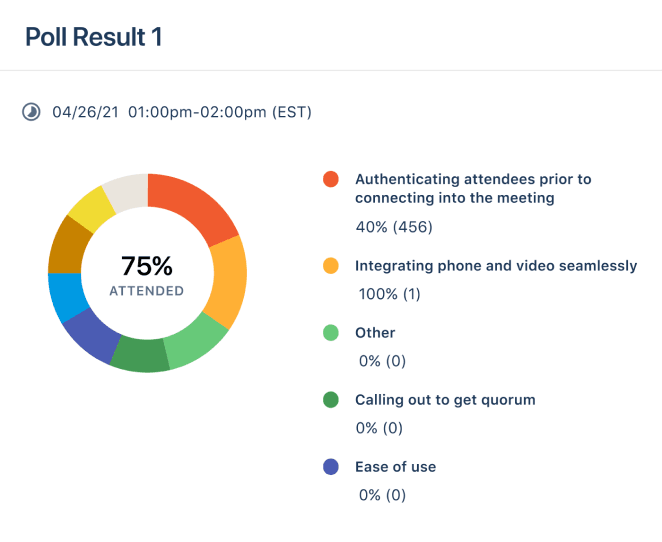Select the dark green donut segment

(x=140, y=355)
